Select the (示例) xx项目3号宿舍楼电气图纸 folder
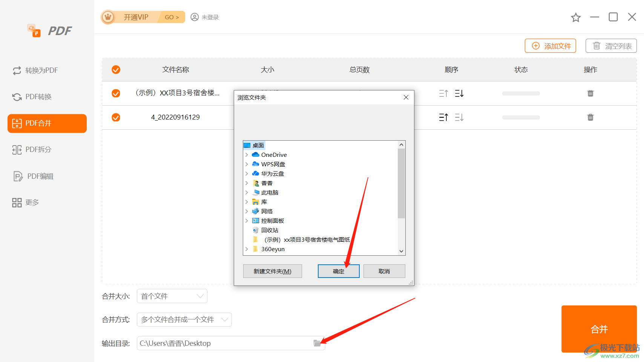 tap(307, 239)
